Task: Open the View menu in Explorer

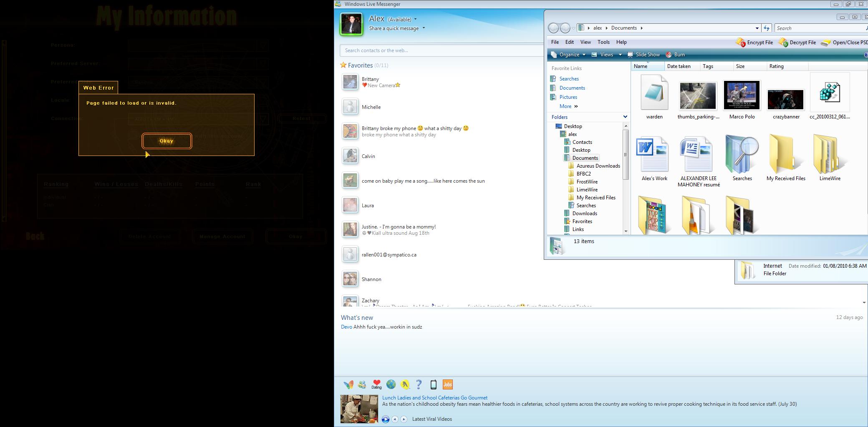Action: pyautogui.click(x=585, y=42)
